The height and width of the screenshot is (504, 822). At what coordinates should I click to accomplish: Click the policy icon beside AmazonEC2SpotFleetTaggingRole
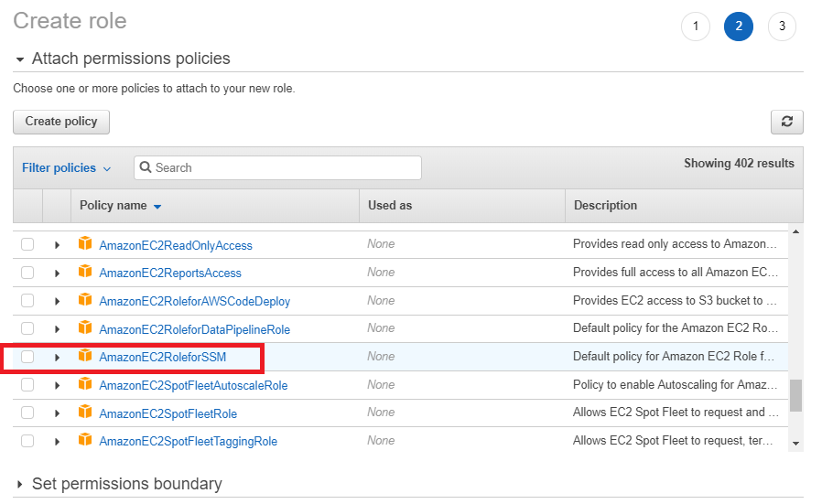coord(85,440)
